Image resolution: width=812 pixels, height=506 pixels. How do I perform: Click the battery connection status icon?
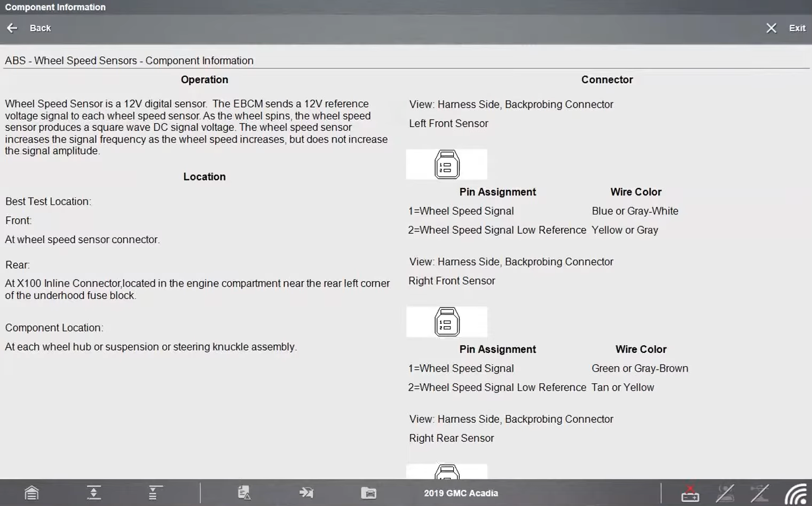(690, 494)
